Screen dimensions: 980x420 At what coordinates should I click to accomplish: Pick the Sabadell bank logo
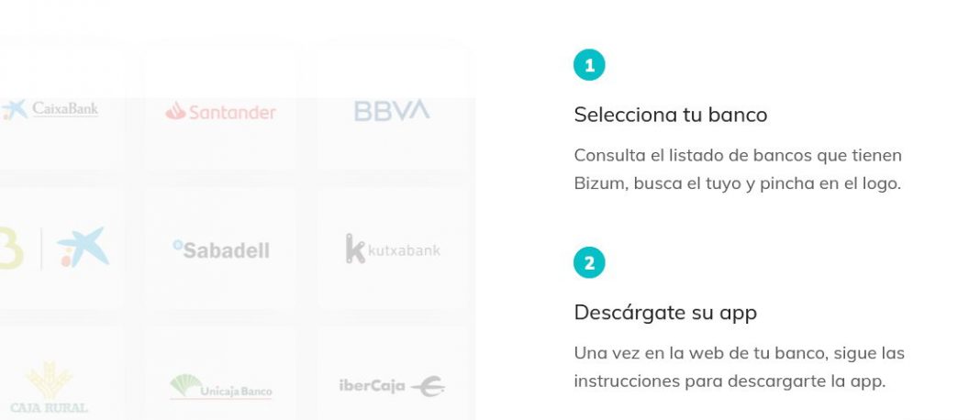221,249
